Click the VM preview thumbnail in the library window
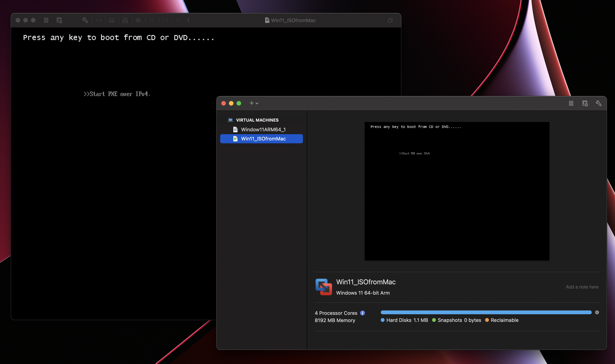This screenshot has width=615, height=364. [457, 191]
